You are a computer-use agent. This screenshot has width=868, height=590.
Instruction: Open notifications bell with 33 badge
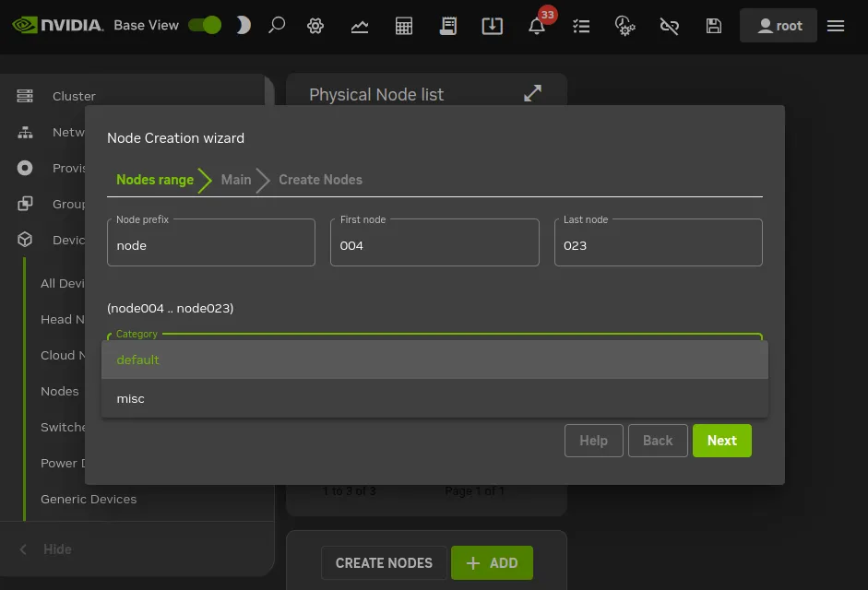tap(537, 26)
